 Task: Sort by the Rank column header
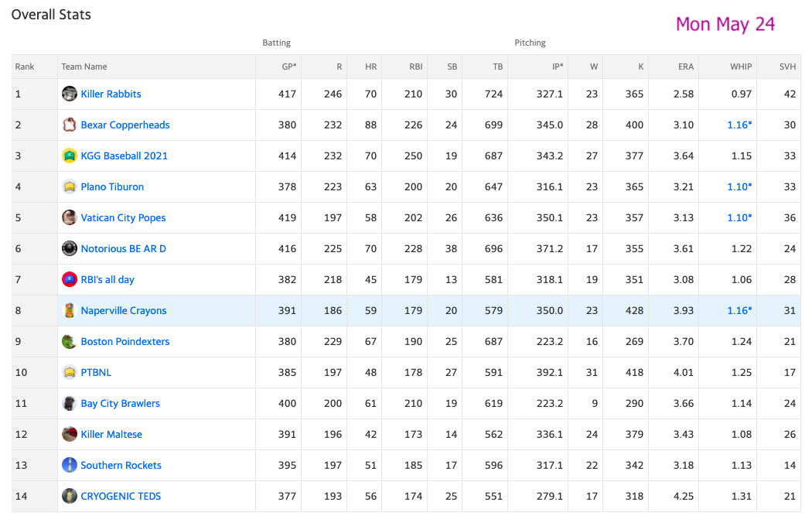[x=24, y=67]
